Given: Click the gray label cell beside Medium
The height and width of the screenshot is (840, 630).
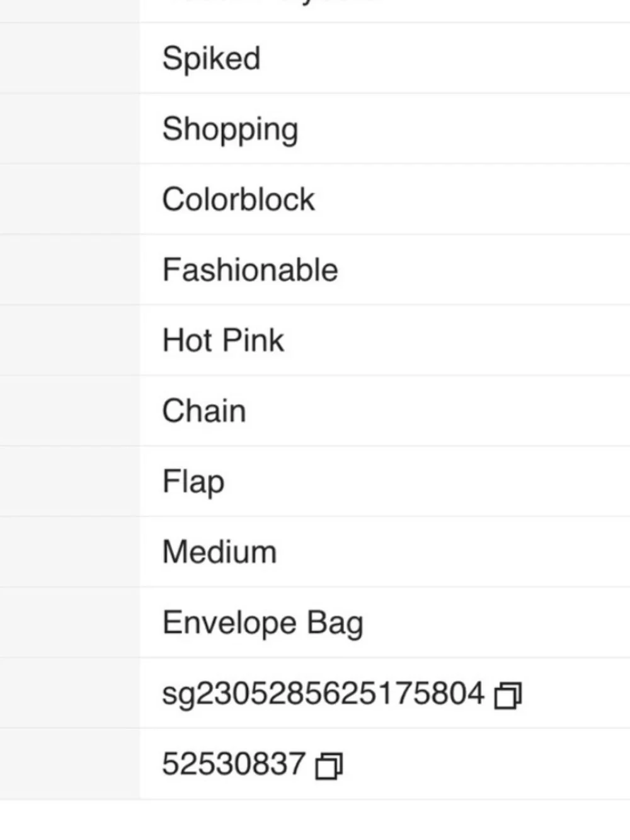Looking at the screenshot, I should click(x=69, y=552).
